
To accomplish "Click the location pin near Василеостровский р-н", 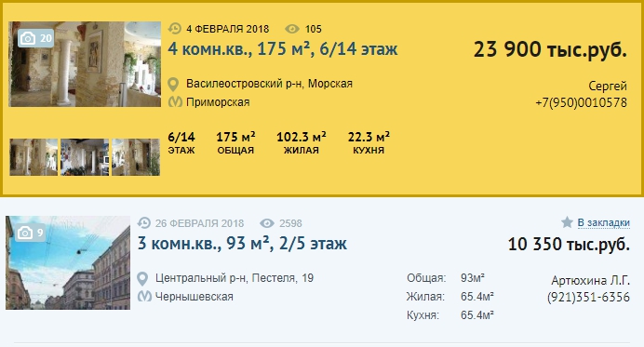I will pyautogui.click(x=173, y=85).
